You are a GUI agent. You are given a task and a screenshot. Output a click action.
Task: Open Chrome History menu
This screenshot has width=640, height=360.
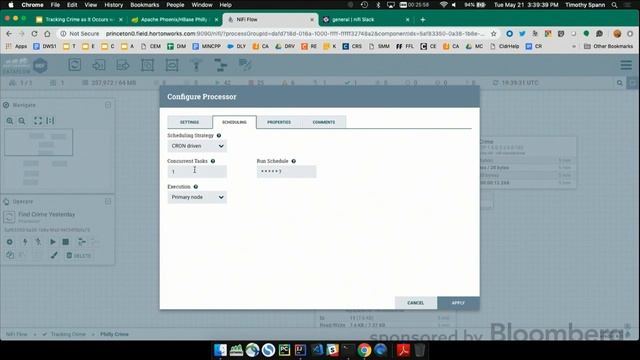coord(113,5)
